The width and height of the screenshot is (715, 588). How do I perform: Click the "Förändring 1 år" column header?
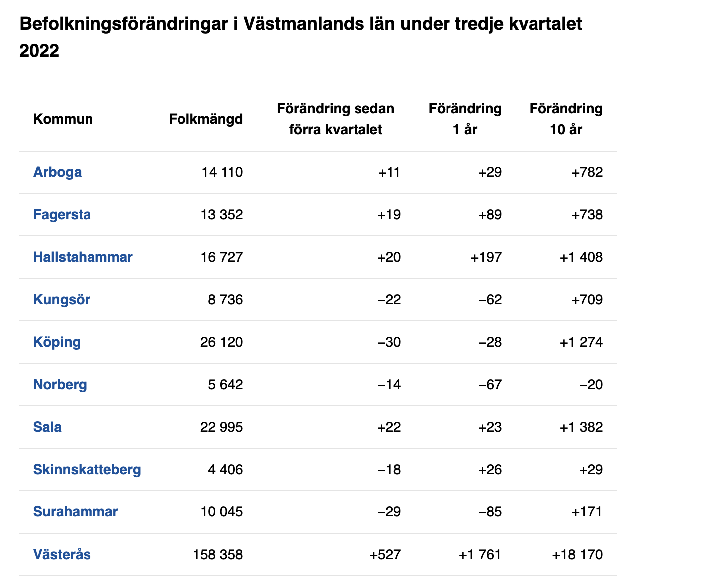coord(465,119)
